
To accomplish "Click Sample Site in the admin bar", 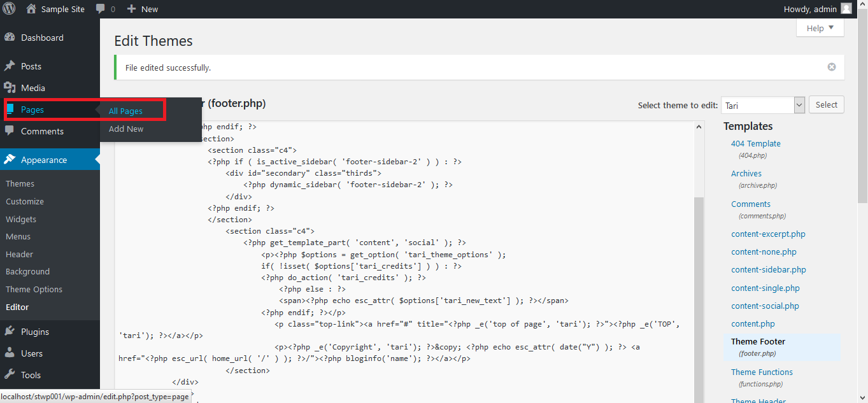I will coord(63,9).
